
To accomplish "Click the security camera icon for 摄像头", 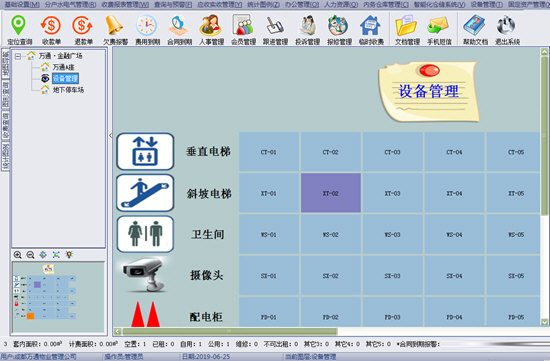I will coord(144,275).
